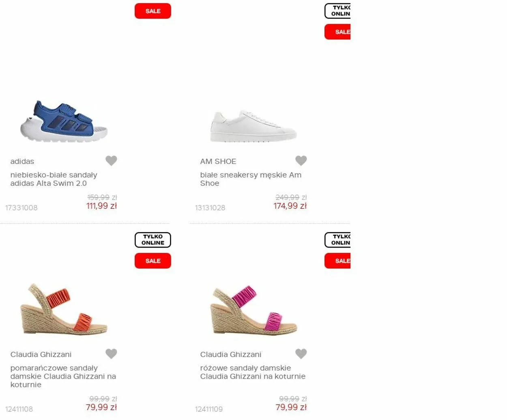Open 'pomarańczowe sandały damskie Claudia Ghizzani' link
This screenshot has width=507, height=420.
[63, 376]
